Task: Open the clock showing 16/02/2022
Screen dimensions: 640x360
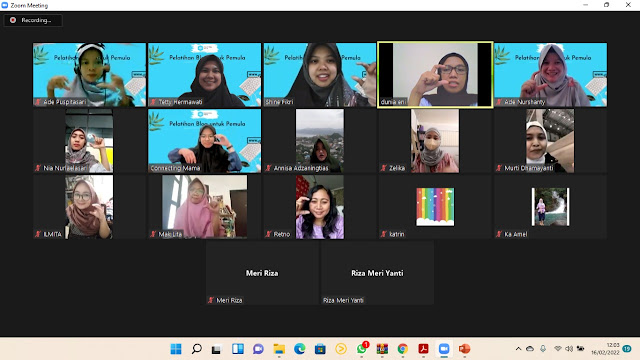Action: [x=605, y=349]
